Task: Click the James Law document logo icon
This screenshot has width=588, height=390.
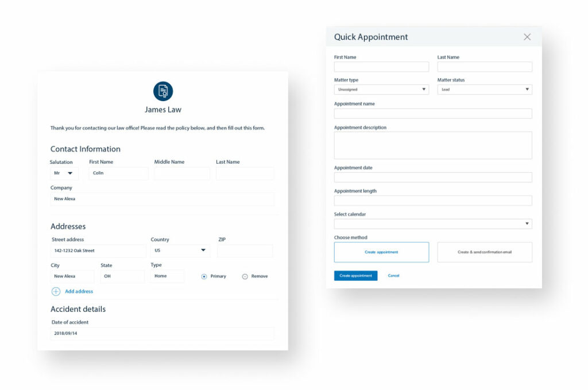Action: [163, 91]
